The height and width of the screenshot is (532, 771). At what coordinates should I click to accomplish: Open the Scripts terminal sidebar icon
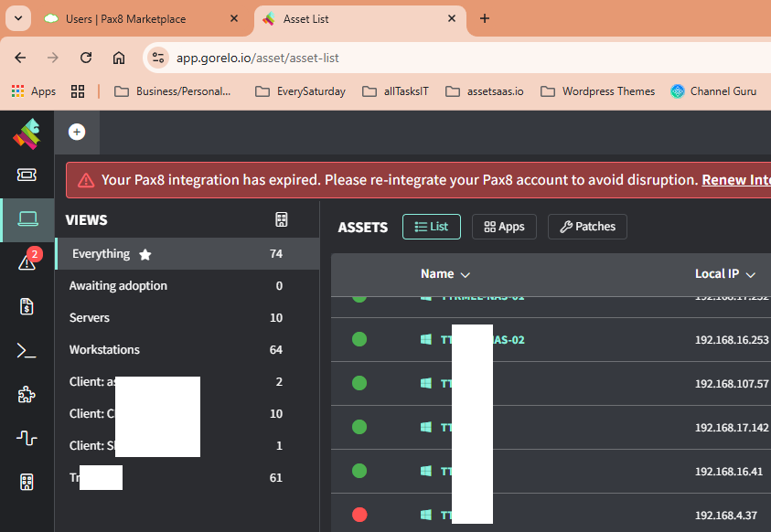tap(27, 350)
